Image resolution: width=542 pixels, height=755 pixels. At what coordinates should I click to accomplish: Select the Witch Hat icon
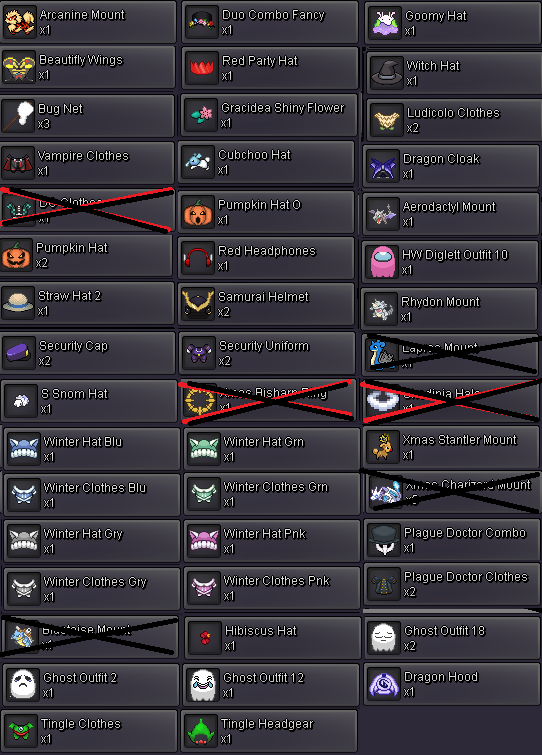pyautogui.click(x=387, y=73)
